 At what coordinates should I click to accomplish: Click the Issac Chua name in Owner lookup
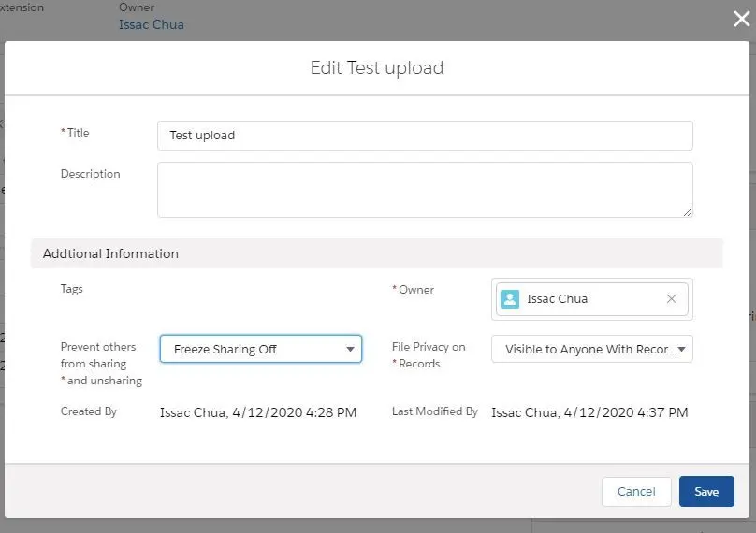(557, 299)
